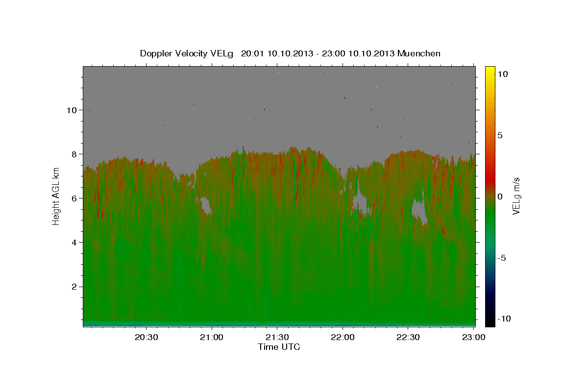Click the colorbar value -10 label

(504, 319)
